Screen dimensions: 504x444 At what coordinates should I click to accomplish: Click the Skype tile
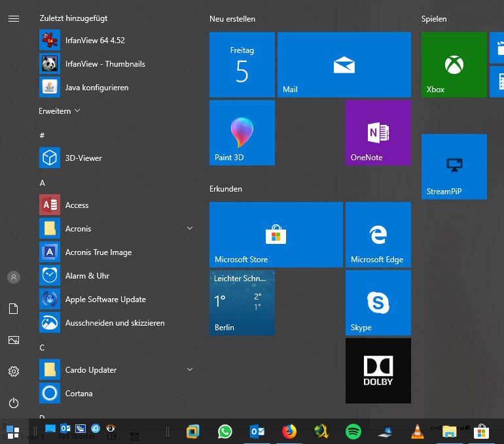378,303
